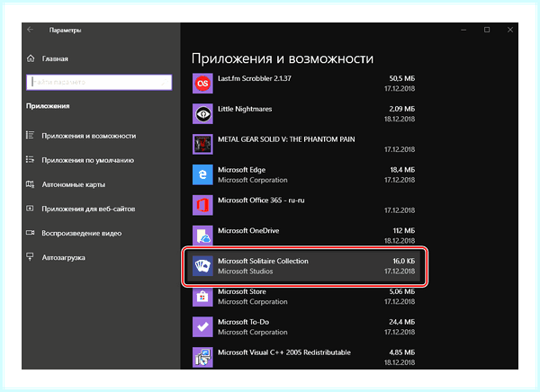This screenshot has height=392, width=540.
Task: Click the 18,4 МБ size value
Action: [x=402, y=170]
